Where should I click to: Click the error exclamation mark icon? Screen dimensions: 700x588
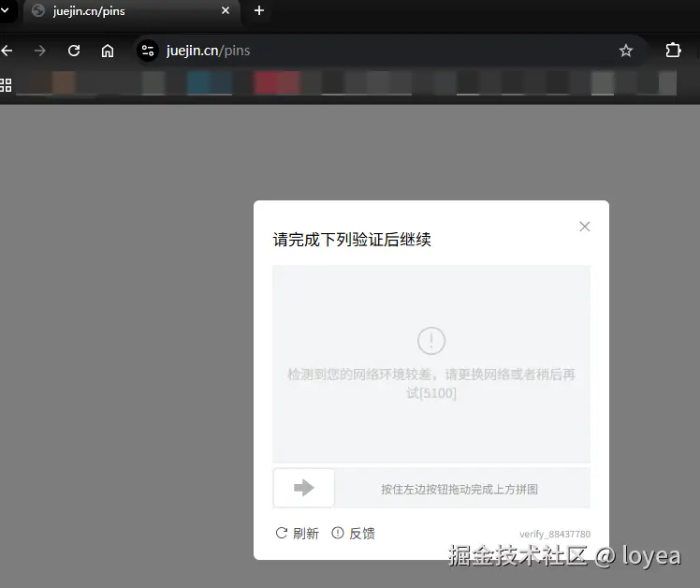pos(431,341)
